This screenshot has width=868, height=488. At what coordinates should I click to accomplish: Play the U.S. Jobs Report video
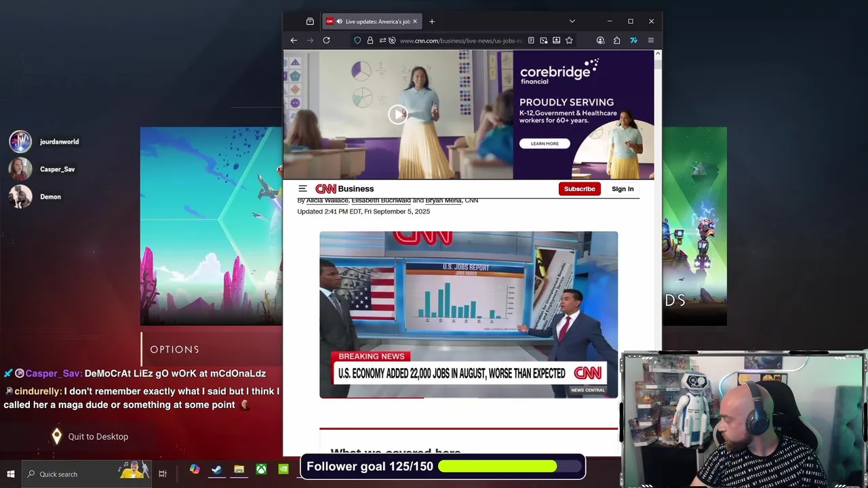click(x=469, y=314)
